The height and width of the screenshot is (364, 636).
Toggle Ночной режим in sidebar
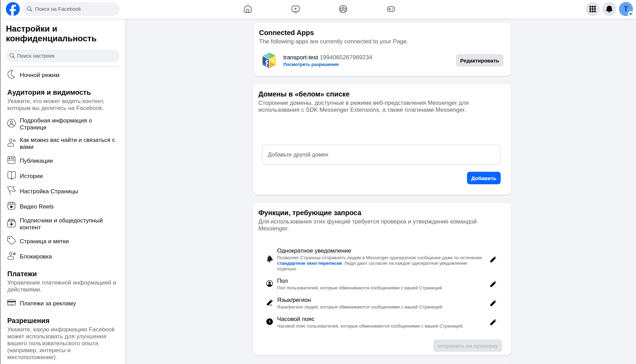click(63, 75)
